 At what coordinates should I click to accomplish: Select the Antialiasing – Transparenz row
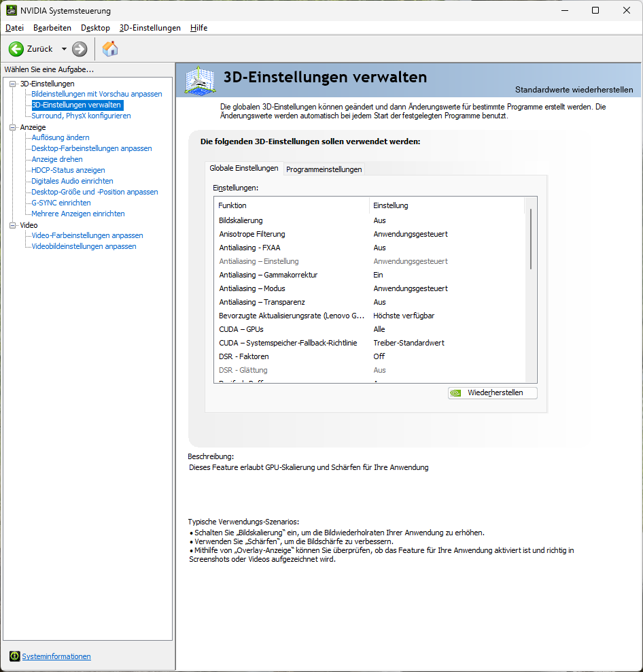tap(370, 302)
